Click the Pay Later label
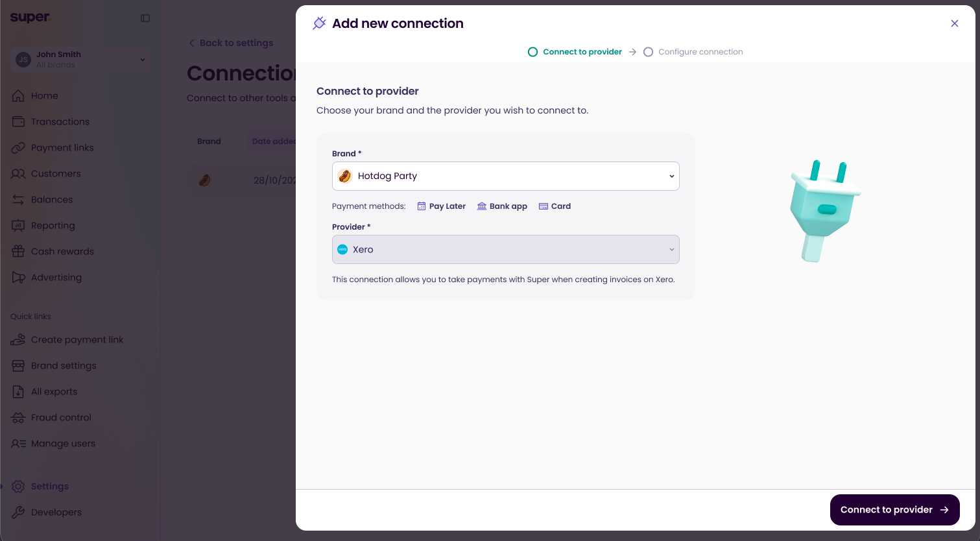 tap(448, 206)
